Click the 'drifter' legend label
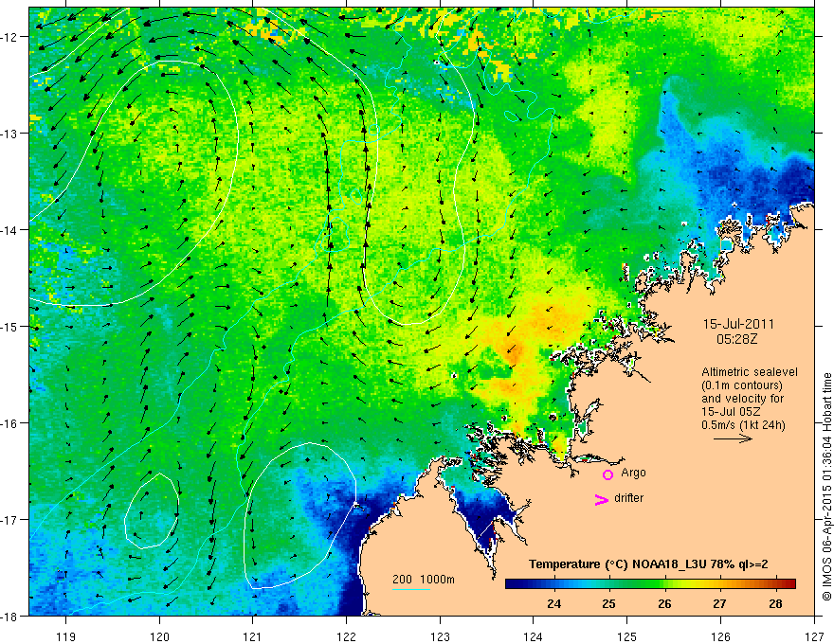 pos(628,498)
